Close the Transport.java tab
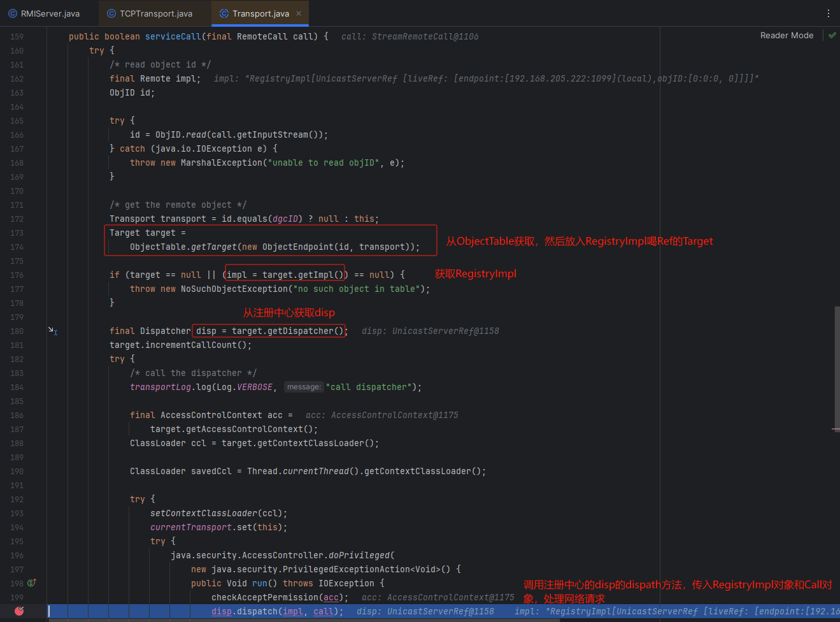This screenshot has width=840, height=622. (x=299, y=13)
